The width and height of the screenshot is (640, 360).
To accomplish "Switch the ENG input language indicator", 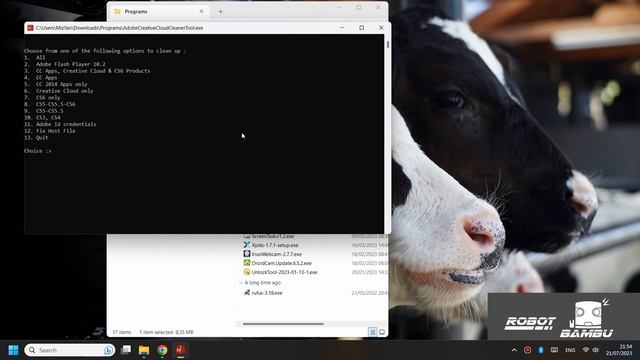I will [570, 350].
